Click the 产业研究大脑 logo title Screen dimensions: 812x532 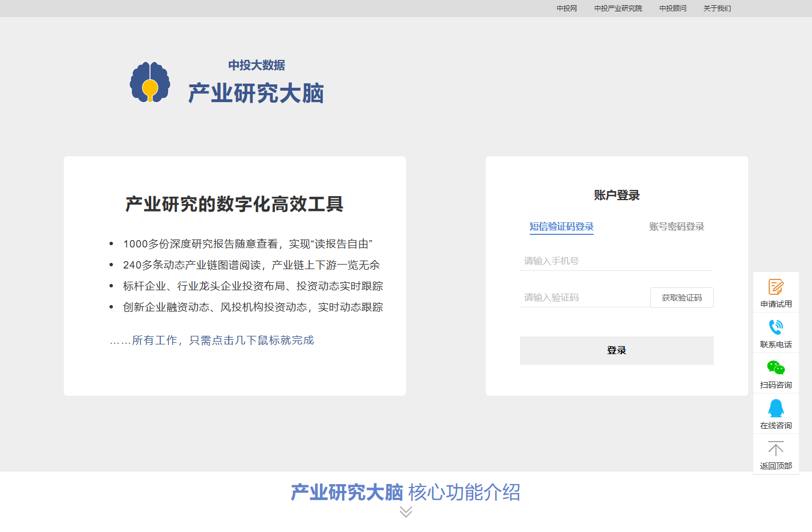(x=256, y=94)
